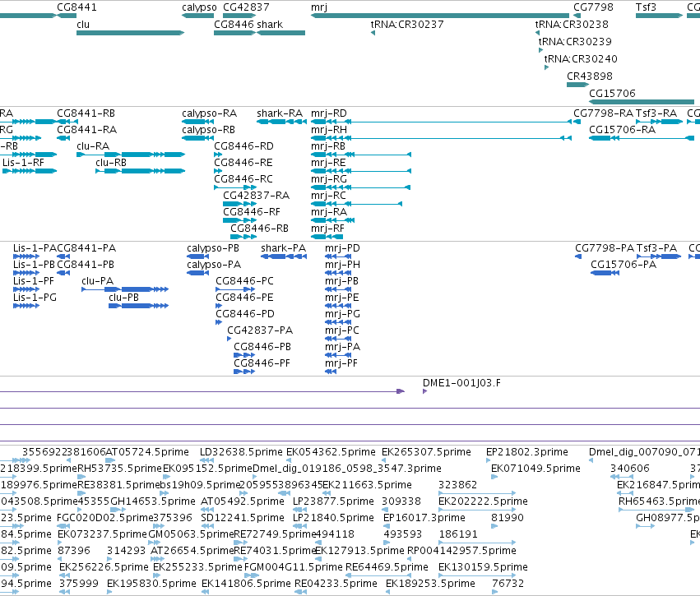This screenshot has width=700, height=596.
Task: Select transcript CG8441-RB label
Action: [86, 113]
